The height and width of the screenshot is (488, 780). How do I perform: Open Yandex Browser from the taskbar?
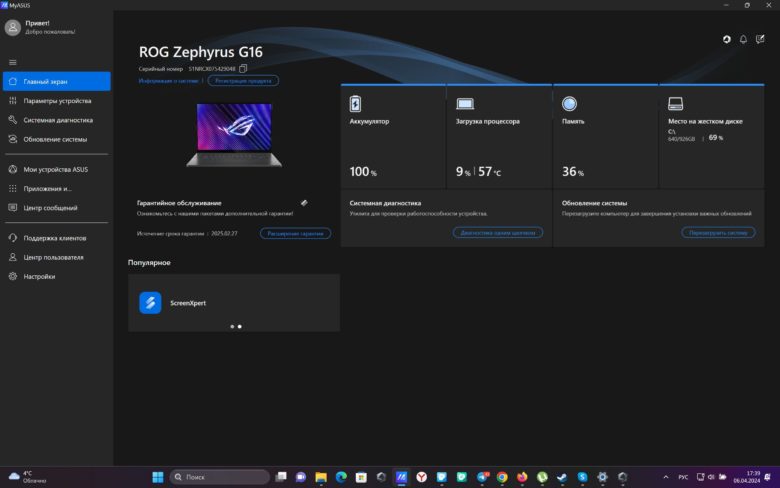pos(421,477)
